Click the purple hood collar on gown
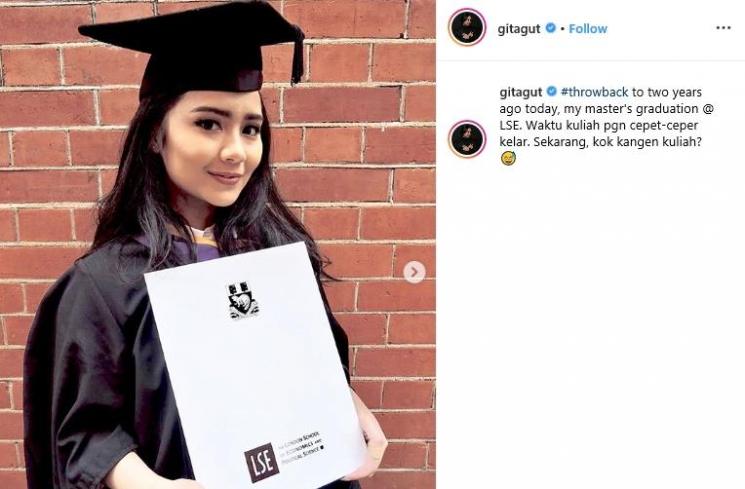 pyautogui.click(x=202, y=247)
